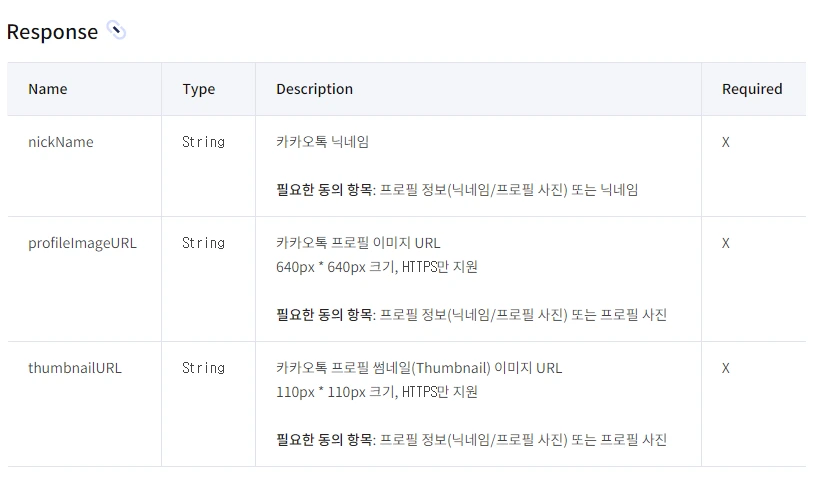Click the Type column header
Image resolution: width=814 pixels, height=480 pixels.
[x=198, y=89]
